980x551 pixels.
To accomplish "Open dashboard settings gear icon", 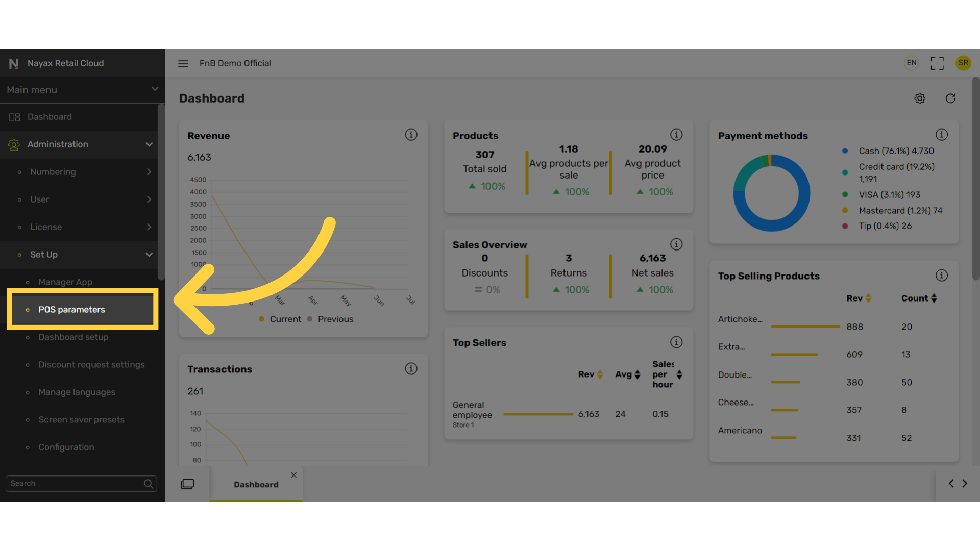I will (x=919, y=98).
